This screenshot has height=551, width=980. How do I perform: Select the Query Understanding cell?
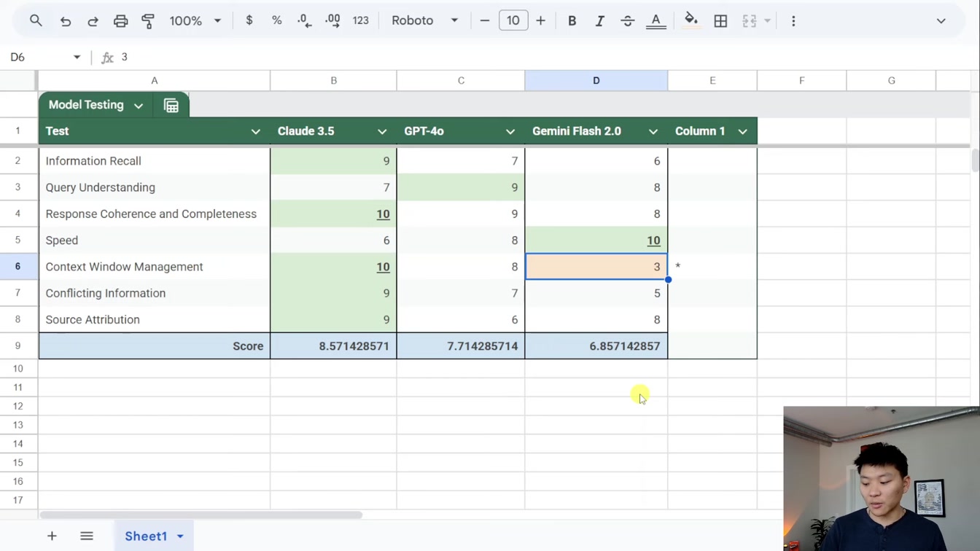pos(154,187)
